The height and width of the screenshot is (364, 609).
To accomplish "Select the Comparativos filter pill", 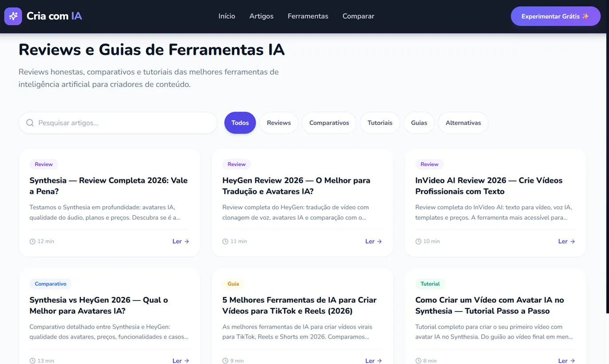I will coord(329,123).
